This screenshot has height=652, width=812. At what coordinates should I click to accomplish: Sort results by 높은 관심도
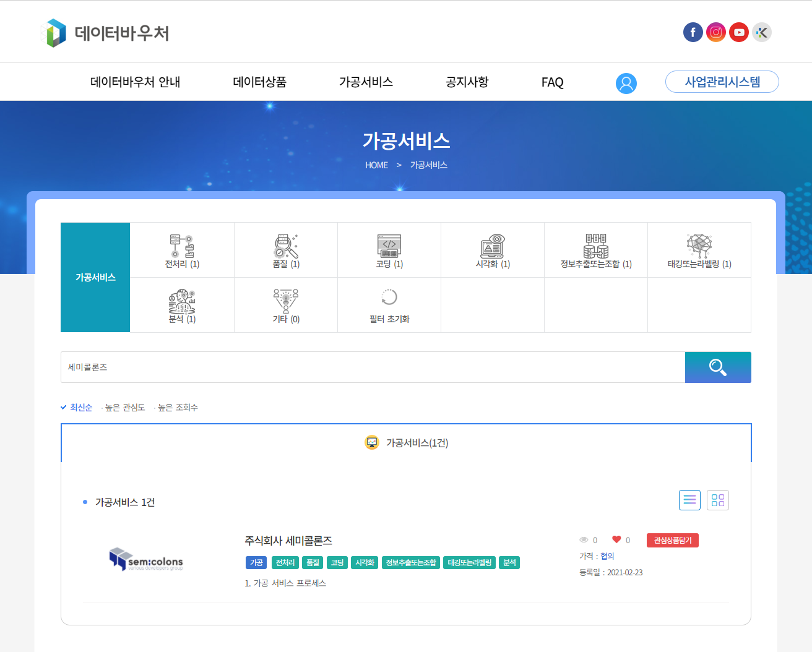[x=124, y=408]
